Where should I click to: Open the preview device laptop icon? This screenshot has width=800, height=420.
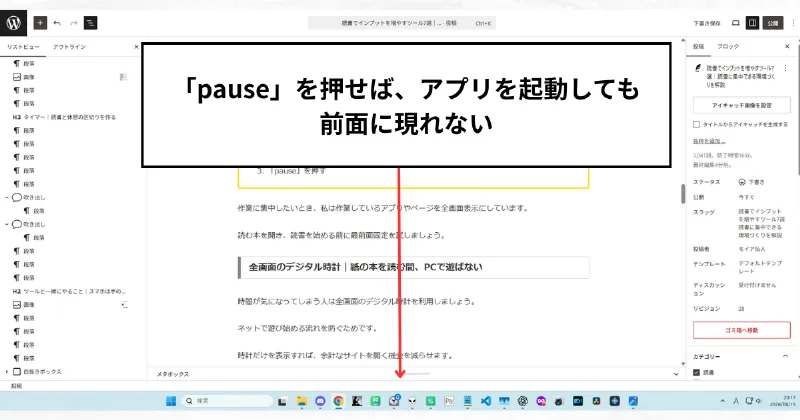coord(735,23)
